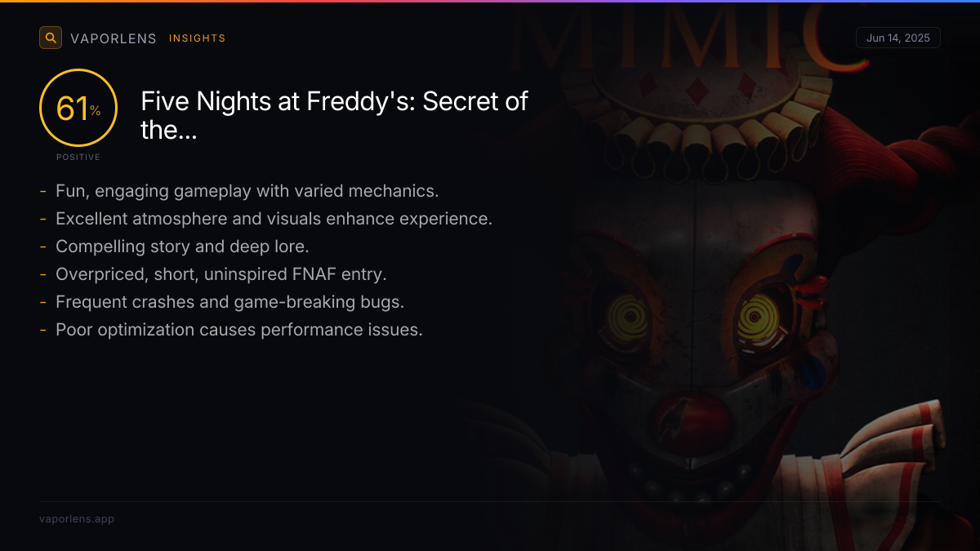
Task: Click the Vaporlens magnifier logo icon
Action: tap(51, 38)
